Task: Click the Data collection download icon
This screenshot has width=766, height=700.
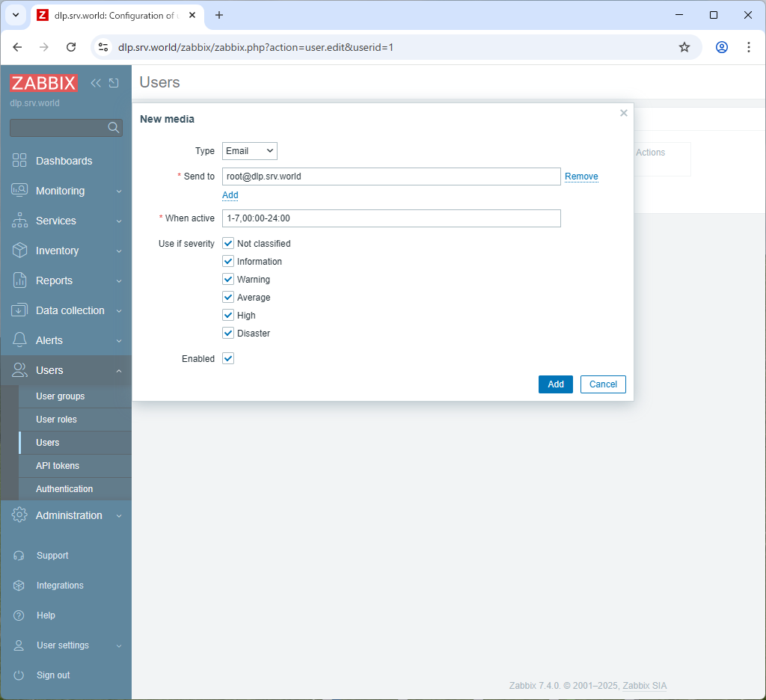Action: (x=19, y=310)
